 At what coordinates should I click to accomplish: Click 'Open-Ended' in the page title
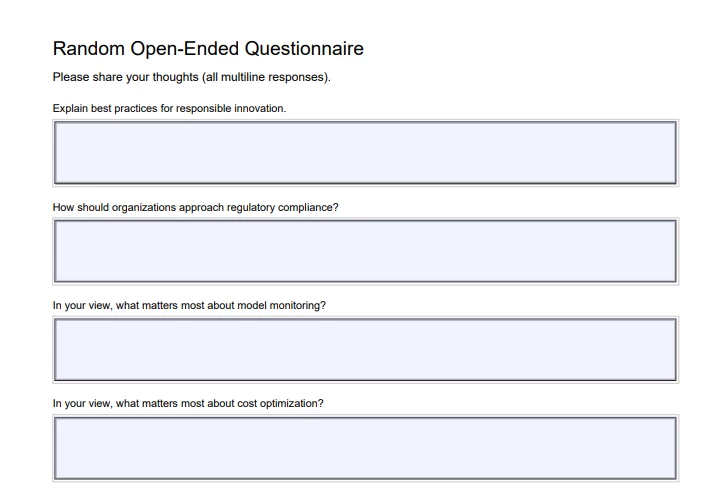point(185,49)
